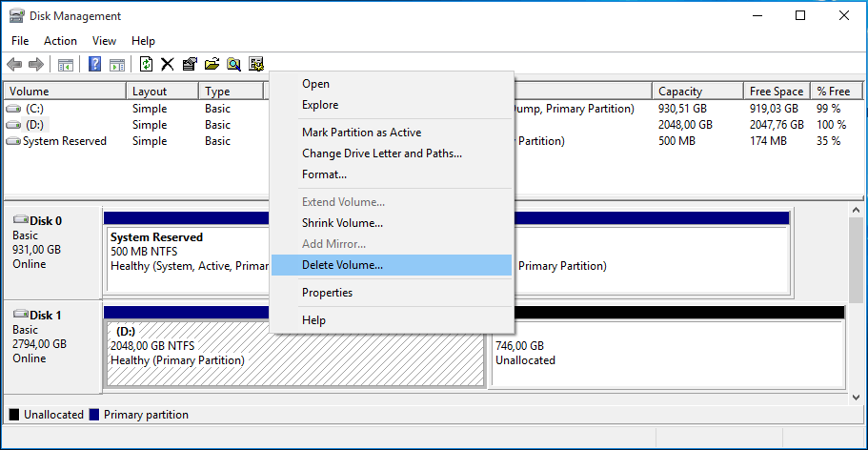Screen dimensions: 868x450
Task: Select the 746 GB Unallocated region
Action: 667,354
